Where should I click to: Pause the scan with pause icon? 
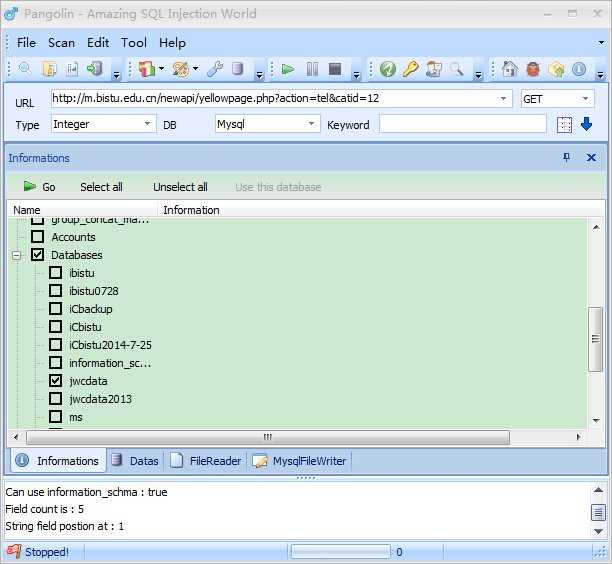(312, 69)
